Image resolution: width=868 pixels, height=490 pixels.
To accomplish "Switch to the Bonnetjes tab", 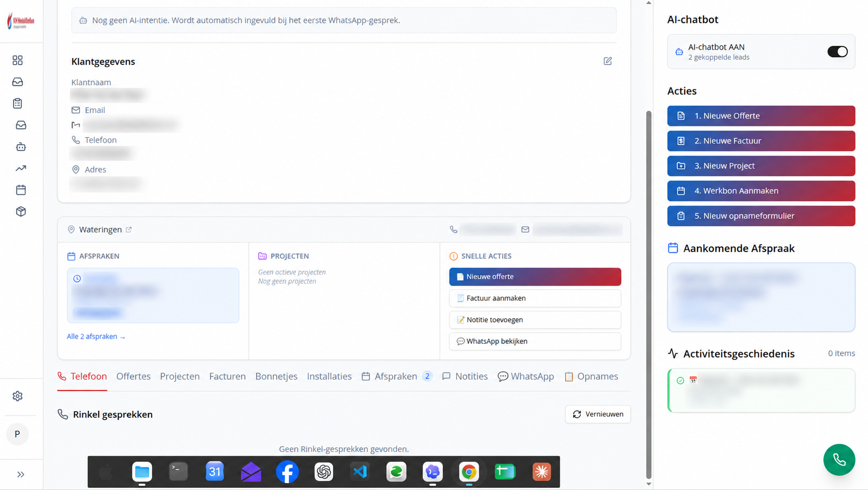I will pos(277,376).
